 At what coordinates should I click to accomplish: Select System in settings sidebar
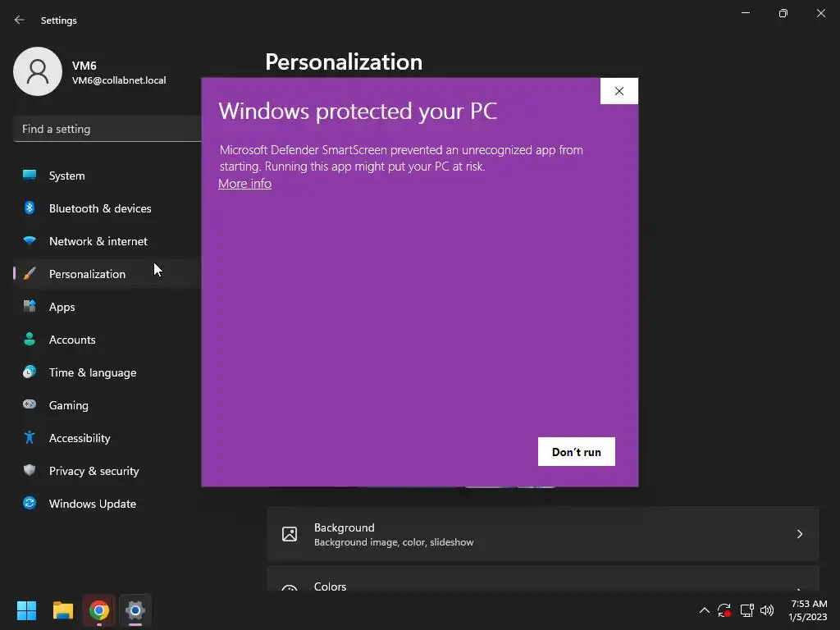[107, 176]
